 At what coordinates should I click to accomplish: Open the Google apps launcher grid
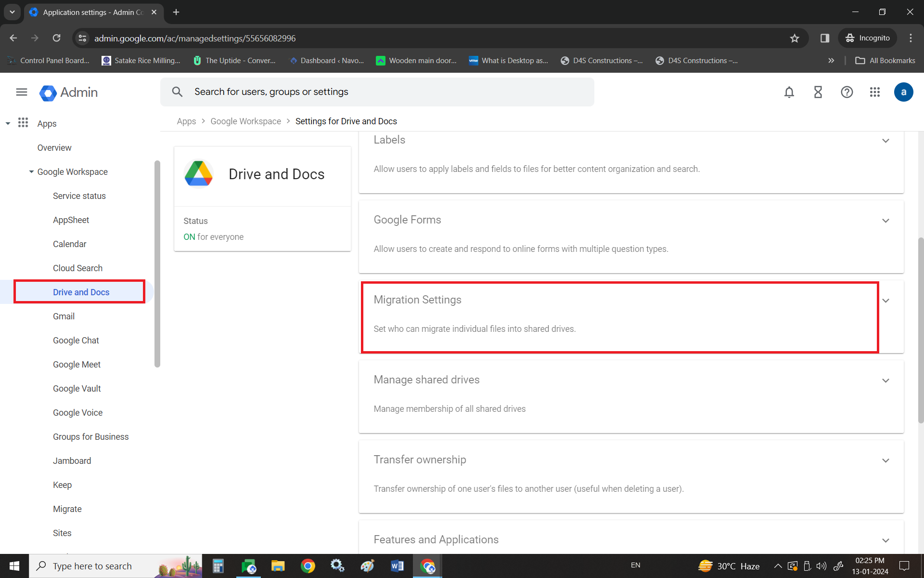click(875, 92)
